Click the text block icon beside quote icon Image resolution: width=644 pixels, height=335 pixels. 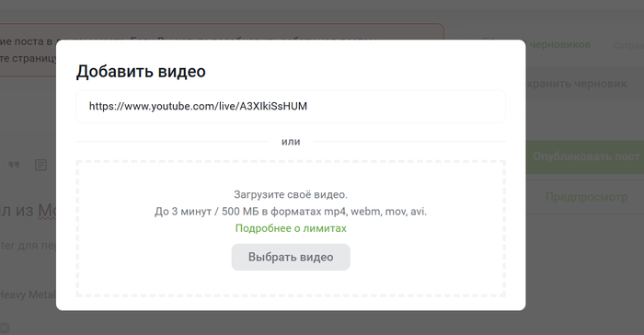click(x=40, y=166)
